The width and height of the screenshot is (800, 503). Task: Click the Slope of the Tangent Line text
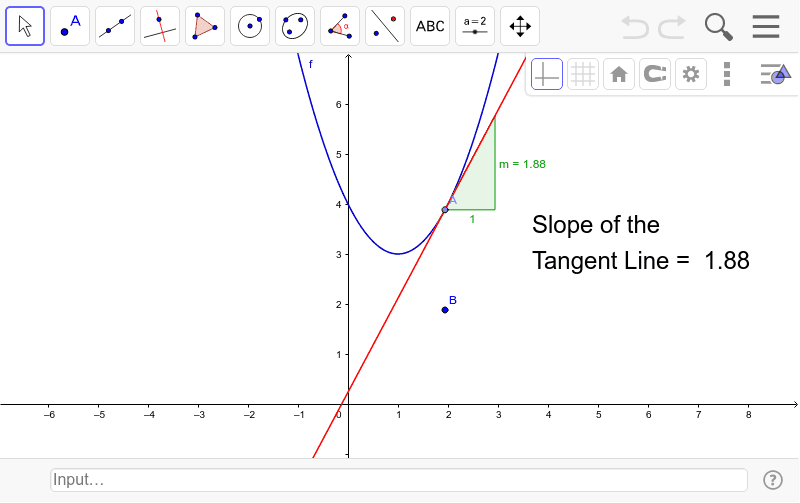tap(641, 243)
